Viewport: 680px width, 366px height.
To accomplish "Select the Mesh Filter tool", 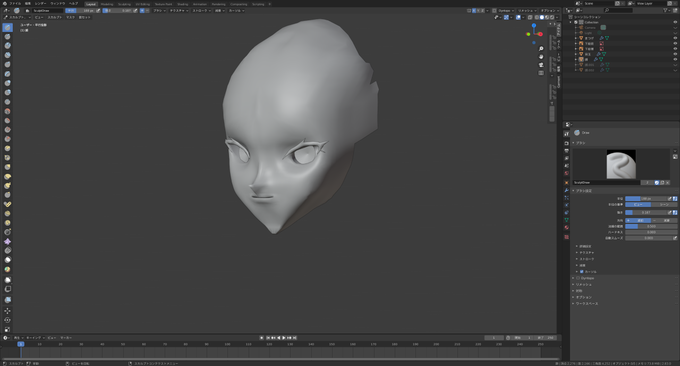I will point(7,300).
